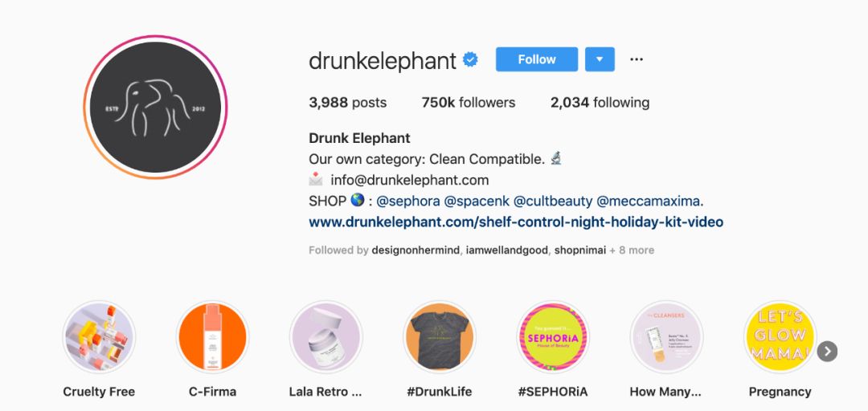Open the C-Firma story highlight
The width and height of the screenshot is (868, 411).
[x=212, y=337]
